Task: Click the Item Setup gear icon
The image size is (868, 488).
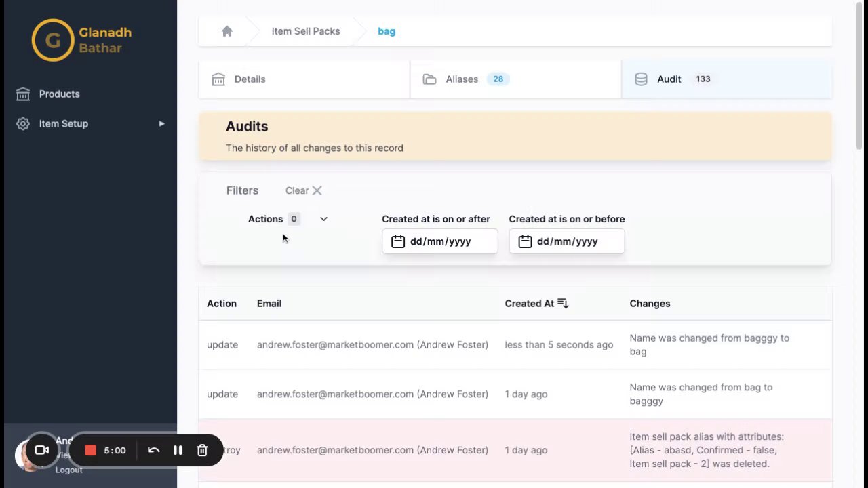Action: (x=23, y=124)
